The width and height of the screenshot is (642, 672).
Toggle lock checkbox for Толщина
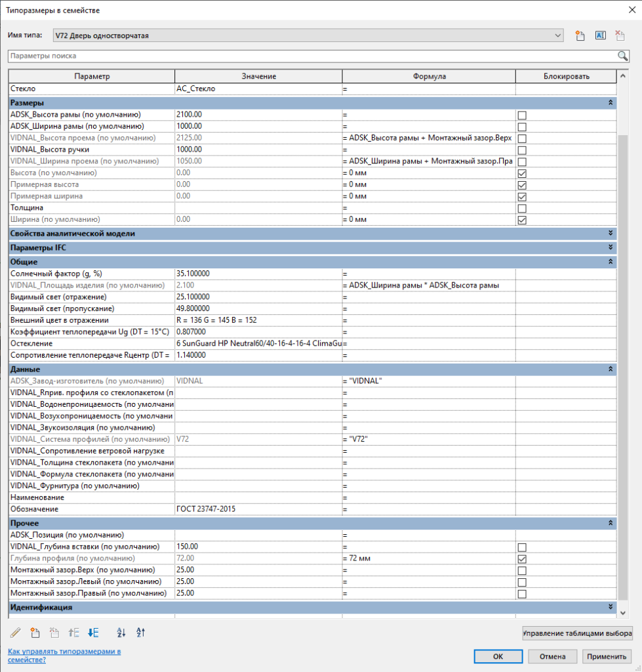point(522,209)
